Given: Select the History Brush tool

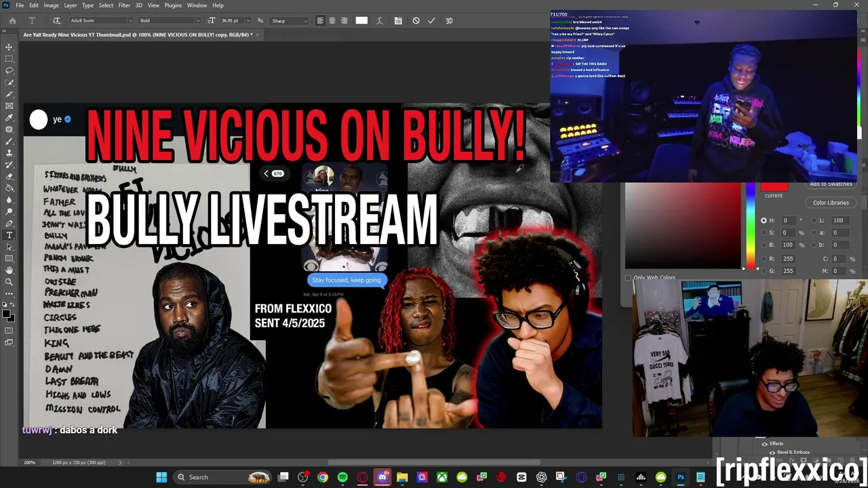Looking at the screenshot, I should click(9, 165).
